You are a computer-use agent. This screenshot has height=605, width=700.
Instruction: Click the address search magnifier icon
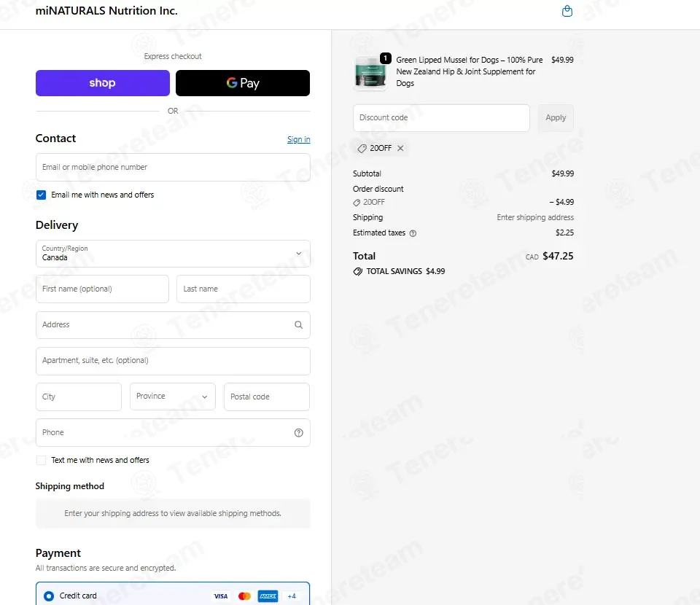(299, 325)
